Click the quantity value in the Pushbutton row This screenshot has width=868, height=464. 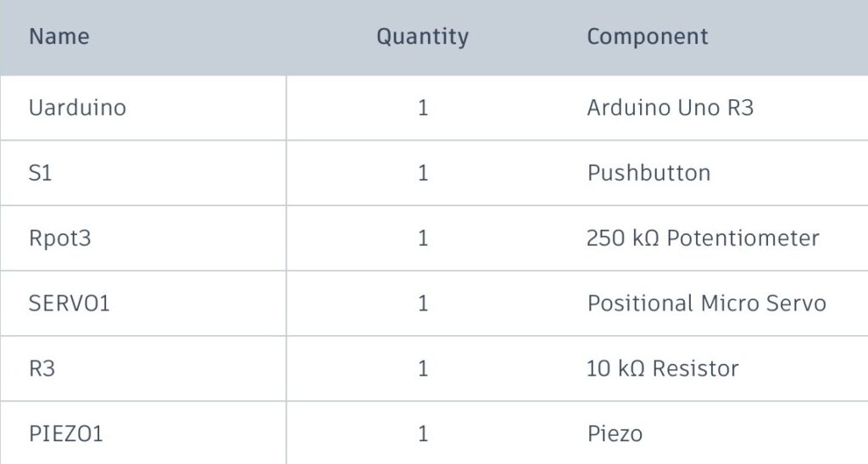point(423,173)
